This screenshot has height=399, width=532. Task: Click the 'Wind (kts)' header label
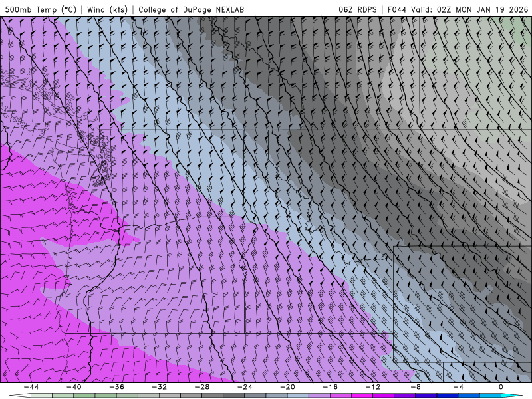[x=107, y=9]
